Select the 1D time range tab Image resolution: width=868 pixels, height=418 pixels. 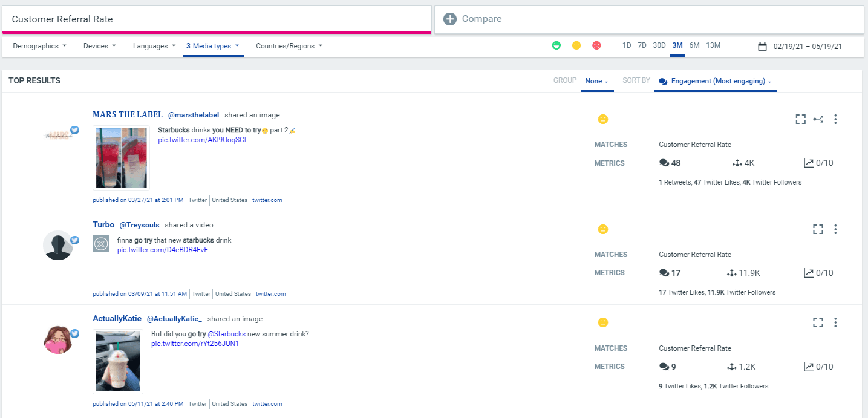coord(627,45)
